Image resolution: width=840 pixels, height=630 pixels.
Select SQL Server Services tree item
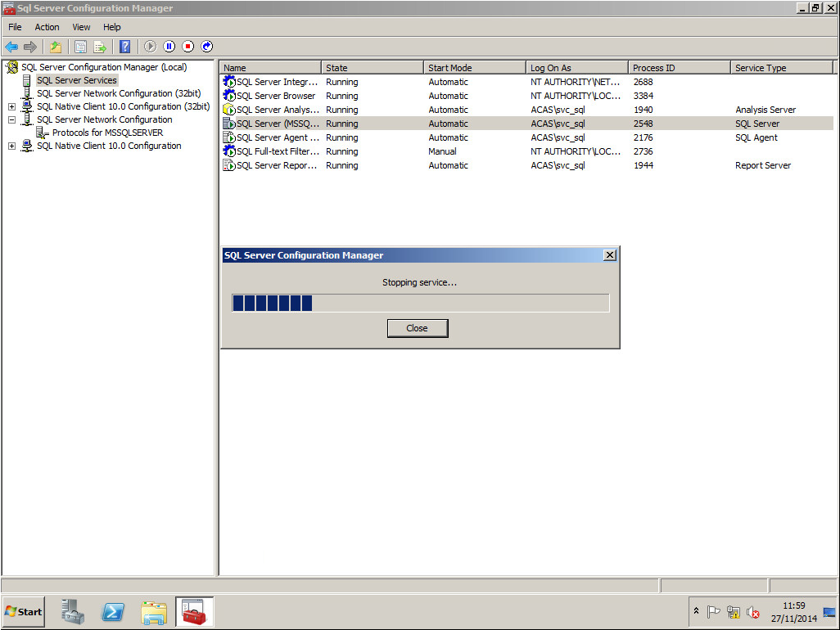point(77,80)
